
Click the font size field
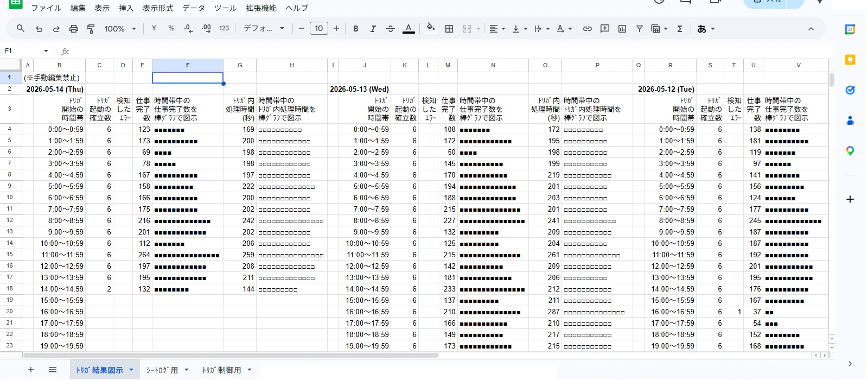point(319,28)
